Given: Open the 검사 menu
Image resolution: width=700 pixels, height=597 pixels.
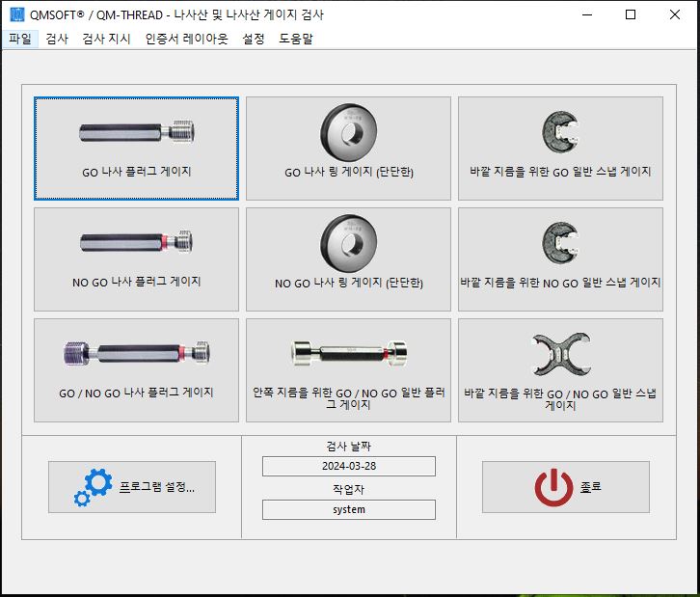Looking at the screenshot, I should pyautogui.click(x=57, y=39).
